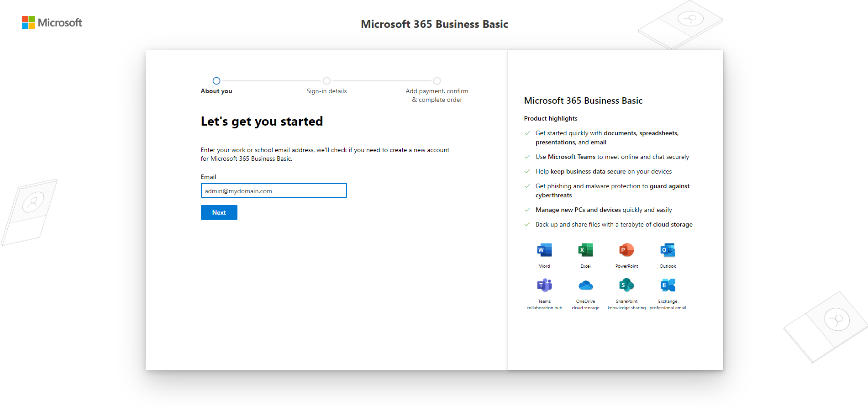Click the right panel Microsoft 365 Business Basic heading
This screenshot has width=868, height=407.
pos(583,100)
